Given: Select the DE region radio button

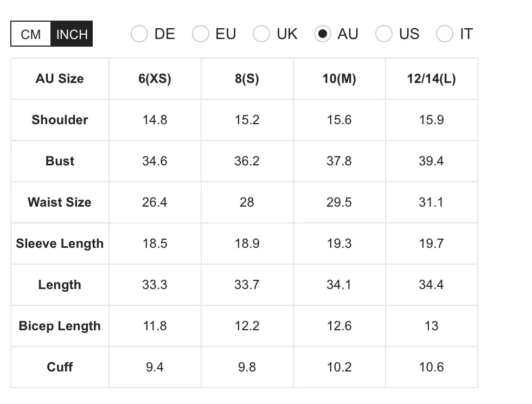Looking at the screenshot, I should tap(139, 34).
